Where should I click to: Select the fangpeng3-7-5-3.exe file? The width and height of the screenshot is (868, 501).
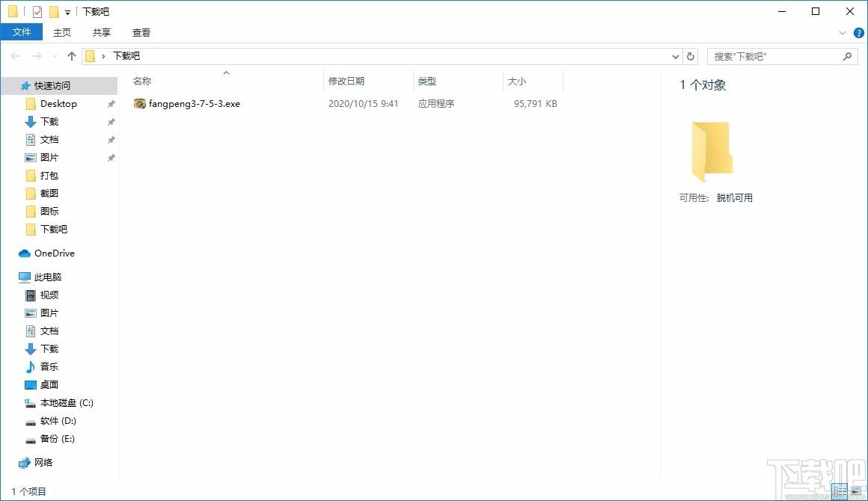point(195,103)
